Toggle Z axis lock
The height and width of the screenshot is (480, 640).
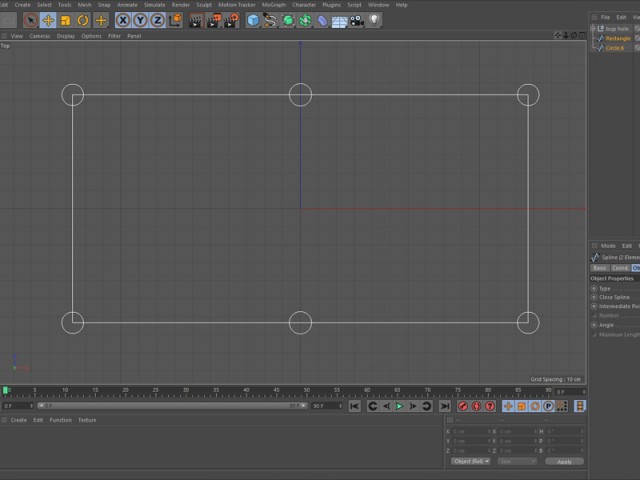[158, 20]
